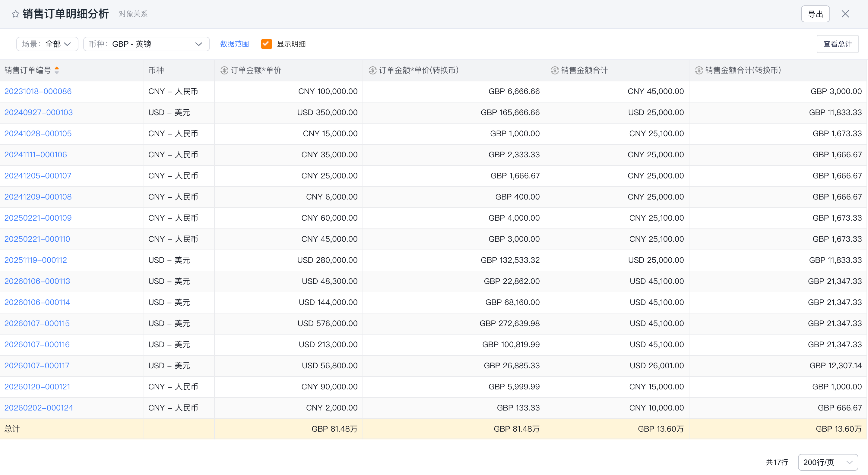Viewport: 868px width, 475px height.
Task: Click currency icon beside 订单金额*单价 header
Action: click(x=224, y=70)
